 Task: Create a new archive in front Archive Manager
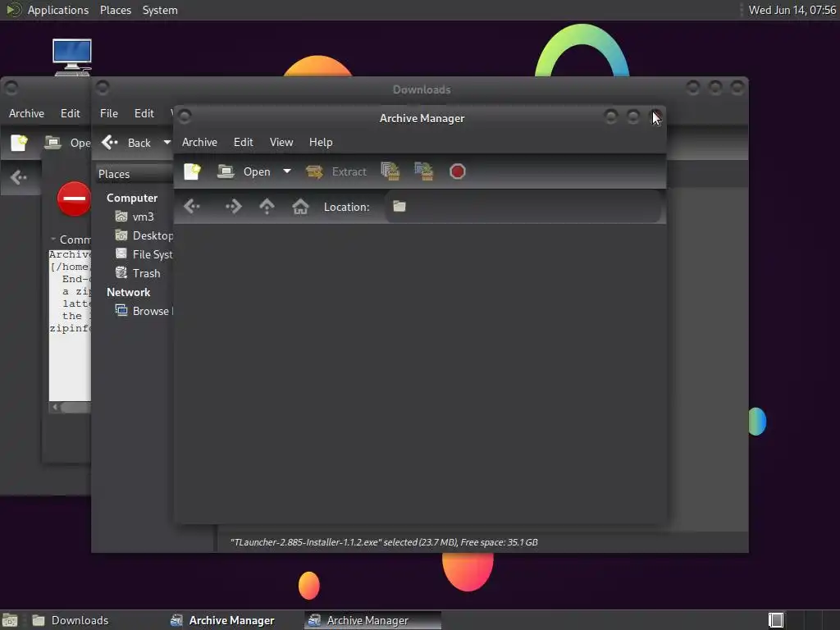192,171
